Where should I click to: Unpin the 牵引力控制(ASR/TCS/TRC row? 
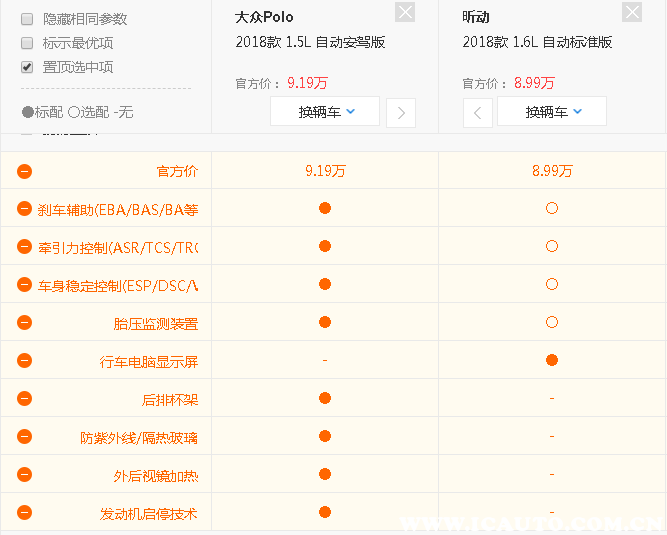(x=25, y=247)
